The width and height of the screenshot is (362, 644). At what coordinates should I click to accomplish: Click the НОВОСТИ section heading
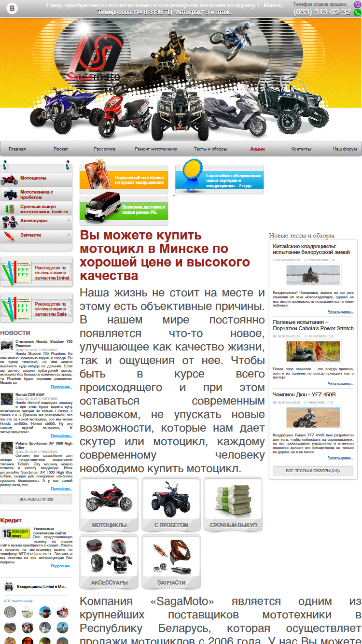point(15,333)
